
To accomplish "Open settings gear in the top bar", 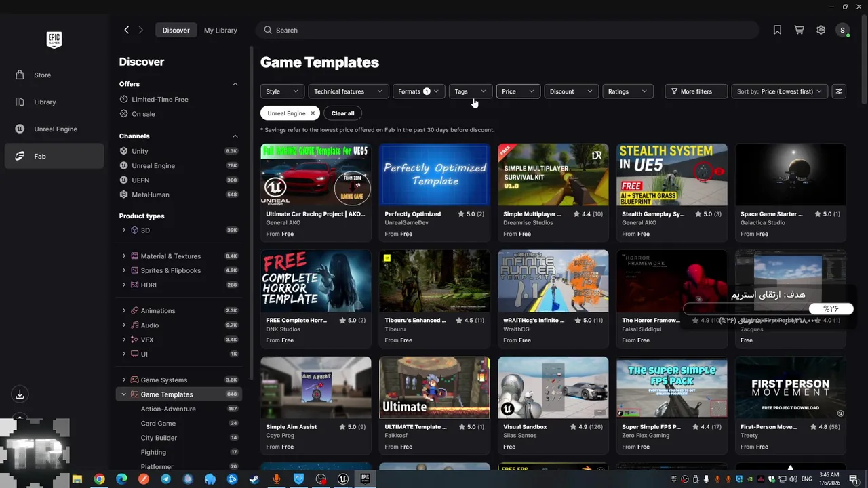I will coord(821,30).
